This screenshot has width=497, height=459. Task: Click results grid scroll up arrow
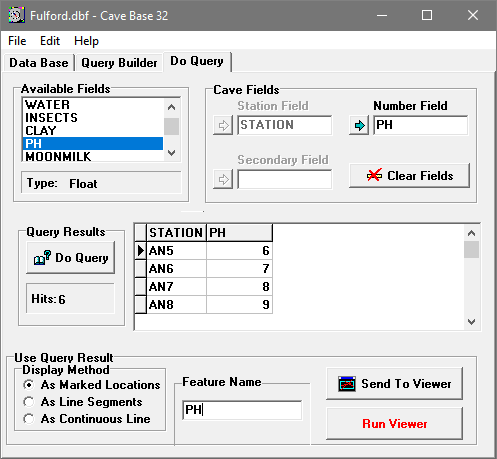pyautogui.click(x=471, y=233)
